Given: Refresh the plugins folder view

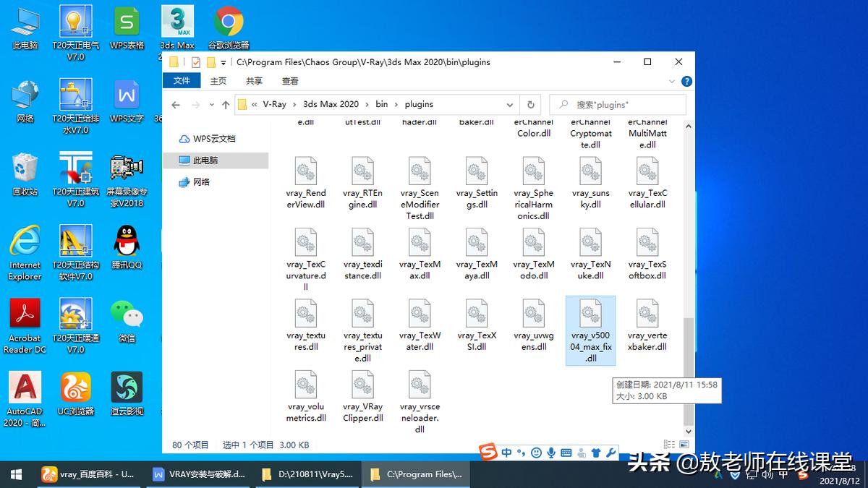Looking at the screenshot, I should [530, 104].
